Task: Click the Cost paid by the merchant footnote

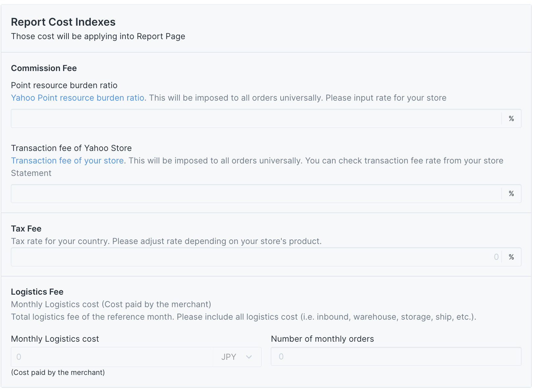Action: click(x=58, y=373)
